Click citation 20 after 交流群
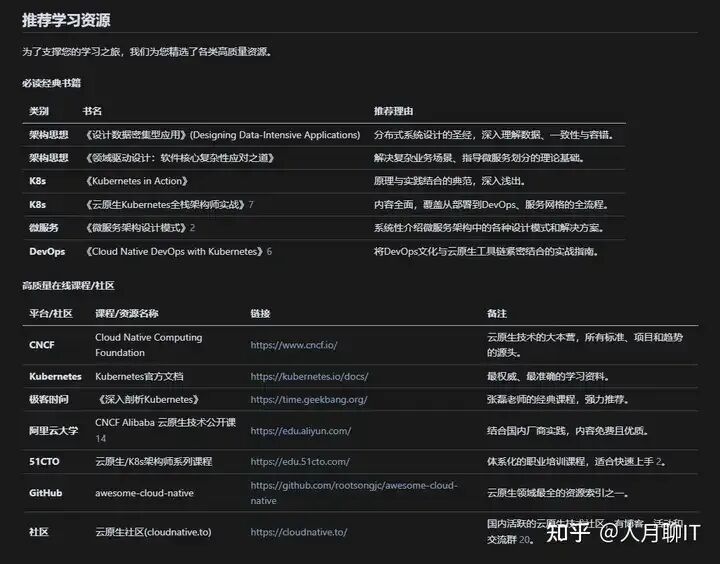 point(524,540)
